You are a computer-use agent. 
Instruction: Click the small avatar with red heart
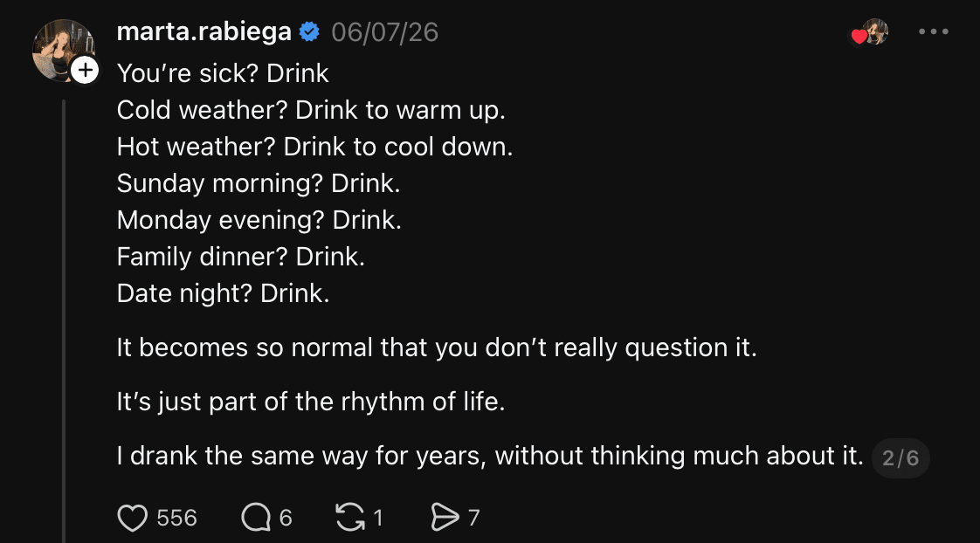(x=870, y=32)
